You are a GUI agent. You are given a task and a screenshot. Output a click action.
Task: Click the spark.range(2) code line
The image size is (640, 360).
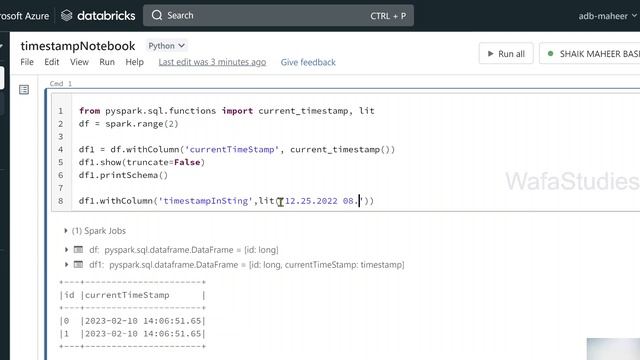coord(129,124)
